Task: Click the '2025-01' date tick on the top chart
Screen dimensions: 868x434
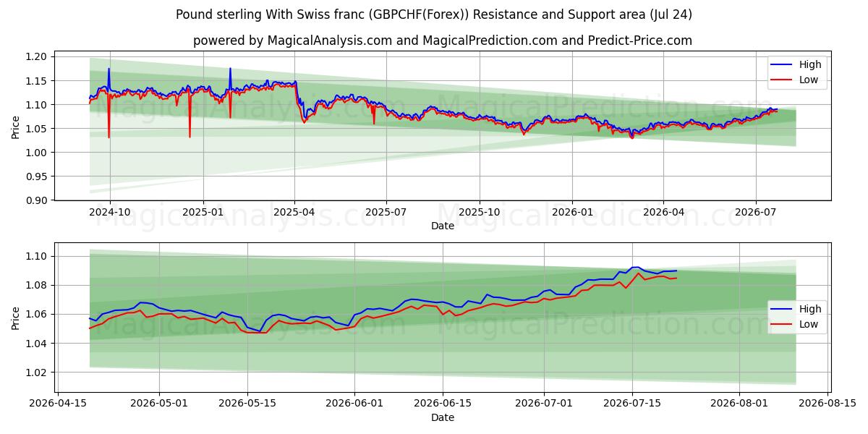Action: tap(203, 213)
